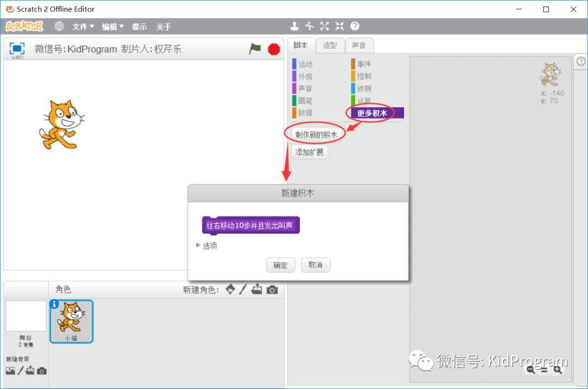Open the 文件 menu
This screenshot has height=389, width=588.
coord(83,27)
